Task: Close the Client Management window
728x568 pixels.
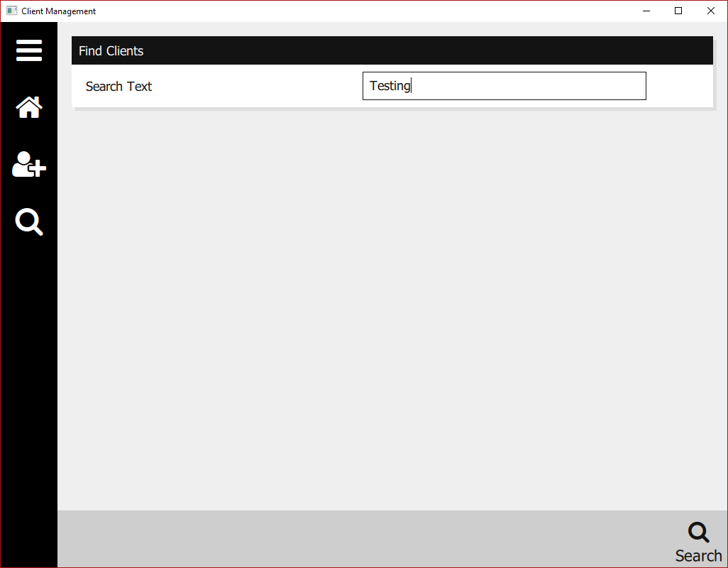Action: 711,11
